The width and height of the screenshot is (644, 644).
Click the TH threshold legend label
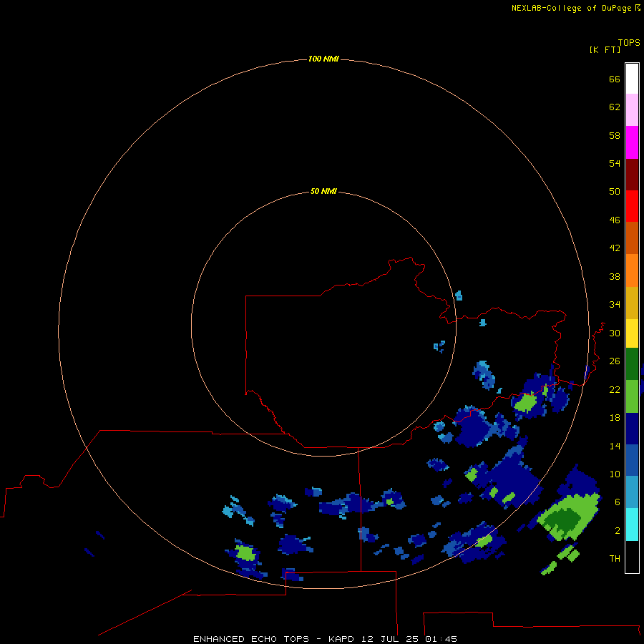(615, 558)
